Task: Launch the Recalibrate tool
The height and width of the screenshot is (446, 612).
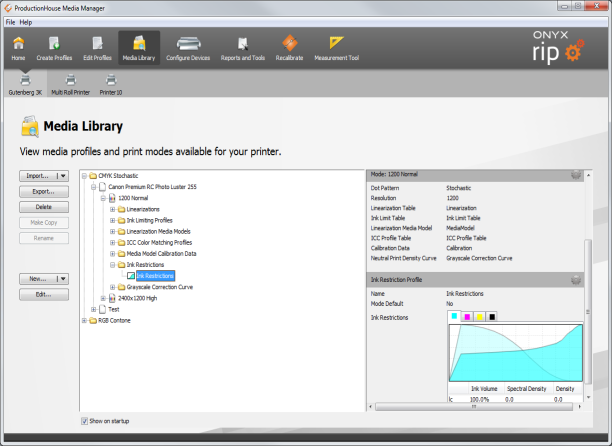Action: (289, 48)
